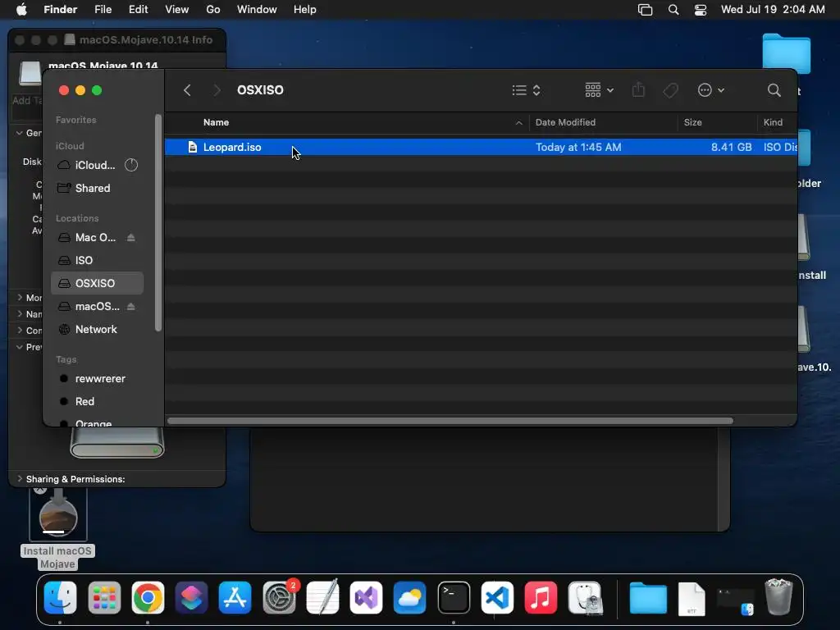Open the Action ellipsis menu
Image resolution: width=840 pixels, height=630 pixels.
tap(711, 90)
